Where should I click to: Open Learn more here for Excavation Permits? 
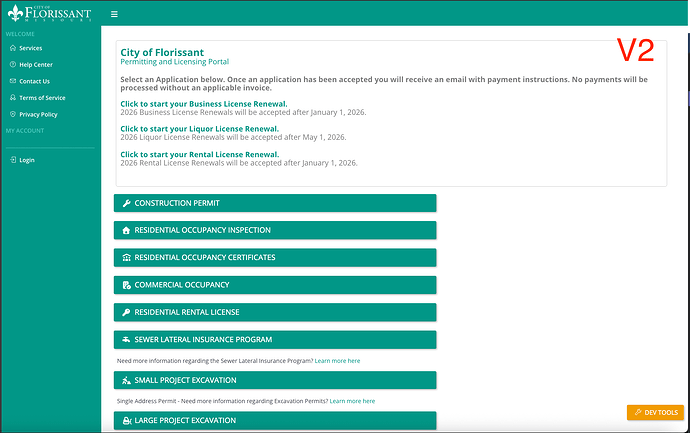pos(352,401)
